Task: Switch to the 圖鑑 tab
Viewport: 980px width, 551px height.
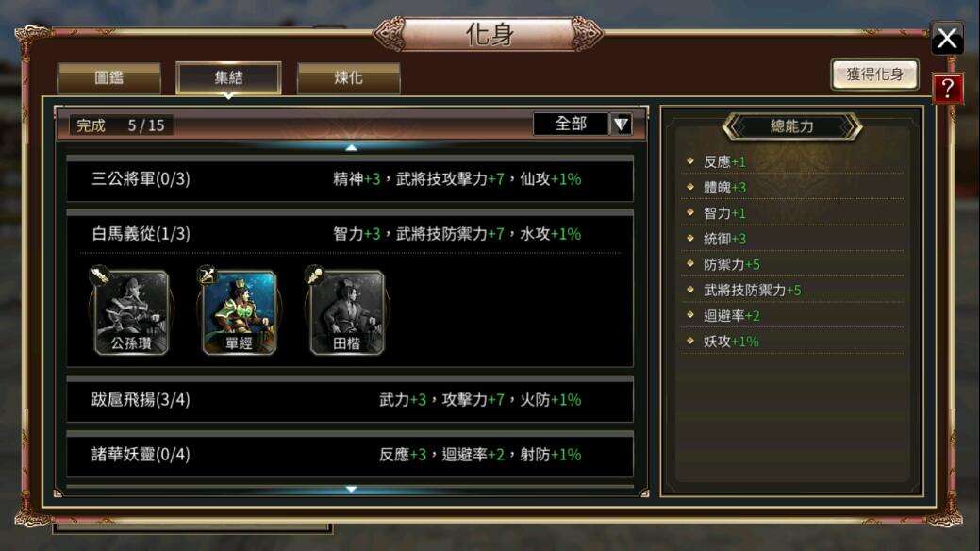Action: pyautogui.click(x=108, y=78)
